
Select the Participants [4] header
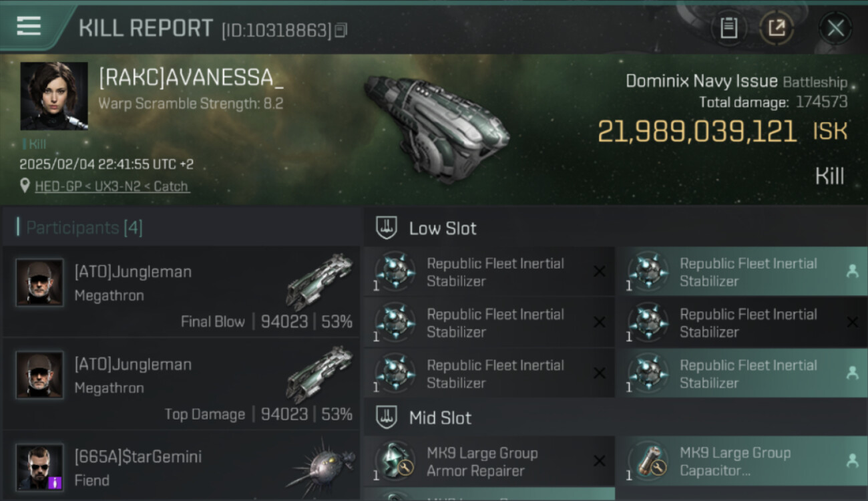pyautogui.click(x=83, y=228)
